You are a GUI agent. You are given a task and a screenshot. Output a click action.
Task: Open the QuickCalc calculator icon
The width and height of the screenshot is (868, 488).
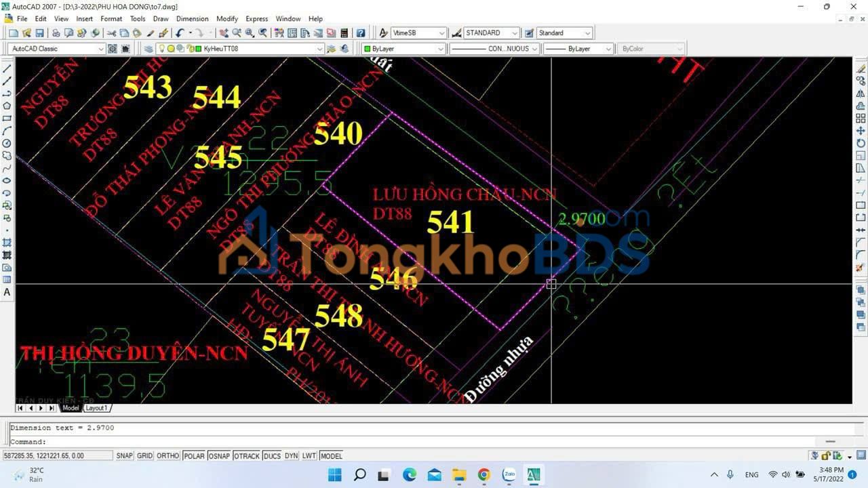point(344,33)
